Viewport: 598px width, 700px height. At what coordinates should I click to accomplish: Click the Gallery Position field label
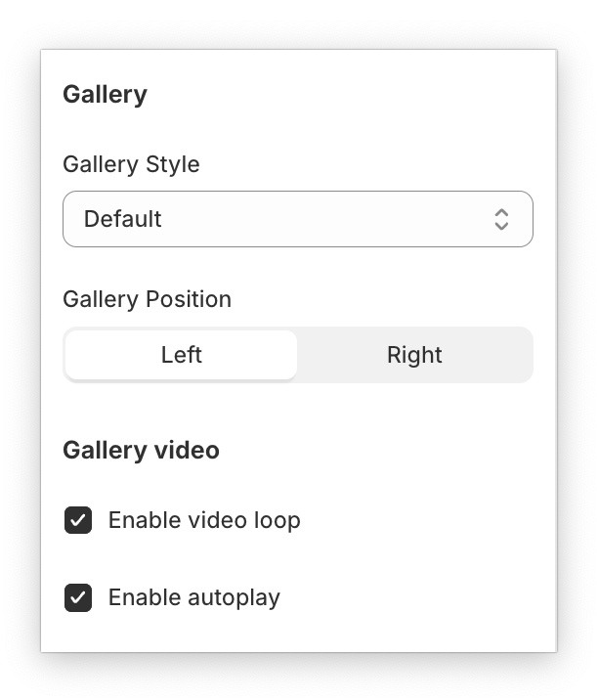[x=147, y=299]
